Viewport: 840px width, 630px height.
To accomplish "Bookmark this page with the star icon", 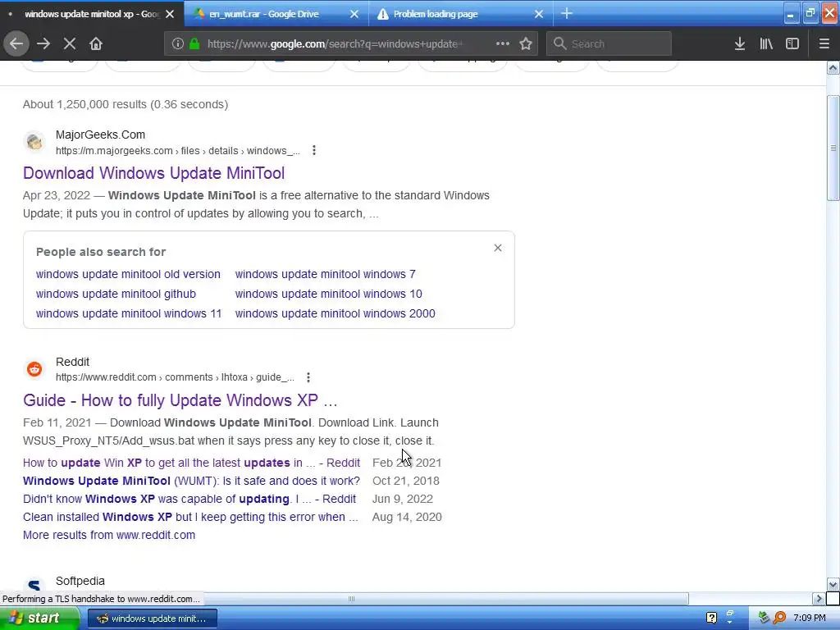I will coord(526,44).
